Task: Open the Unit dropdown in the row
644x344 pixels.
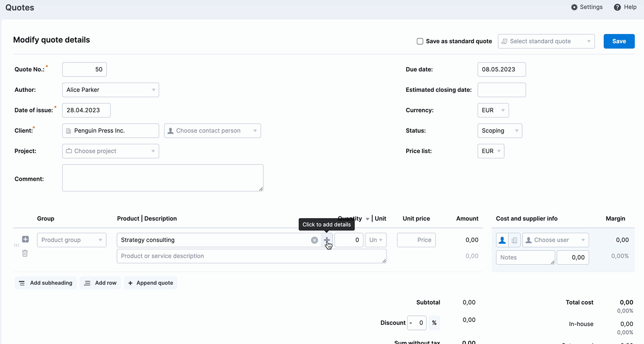Action: [x=376, y=240]
